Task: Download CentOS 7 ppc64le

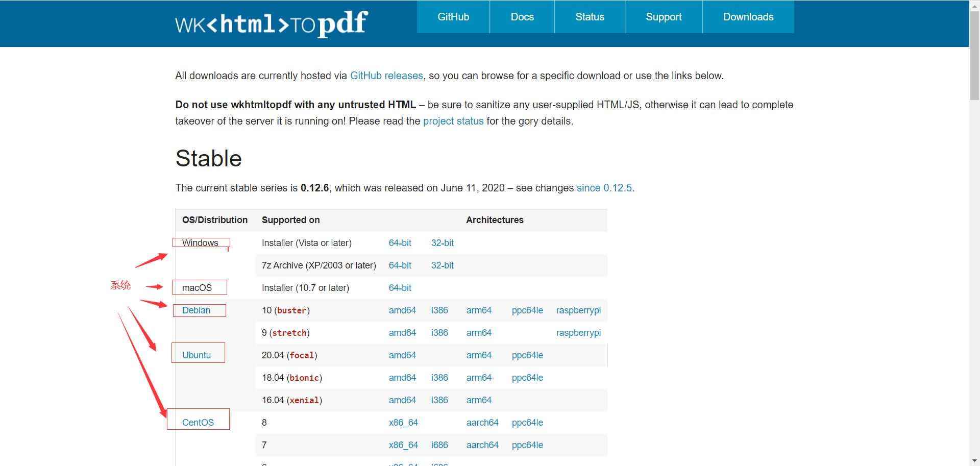Action: (x=527, y=445)
